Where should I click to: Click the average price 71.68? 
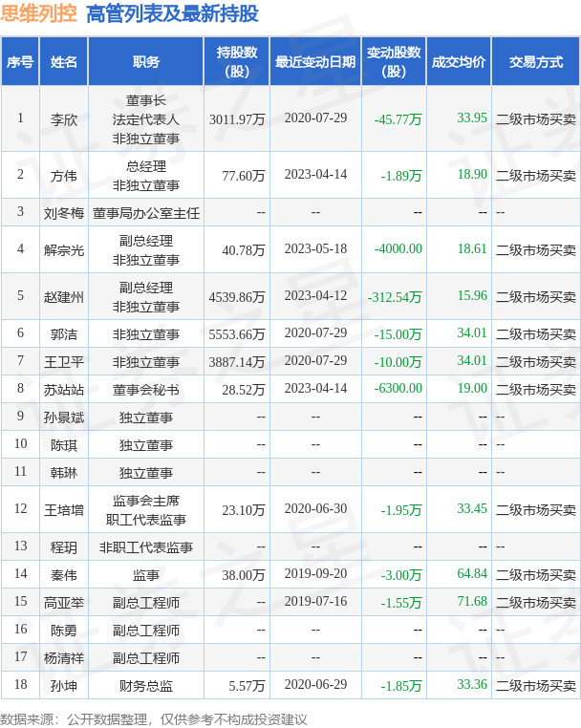pyautogui.click(x=472, y=601)
